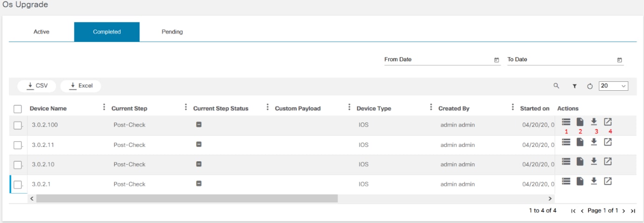Export table using the CSV button
Viewport: 644px width, 223px height.
click(x=37, y=86)
